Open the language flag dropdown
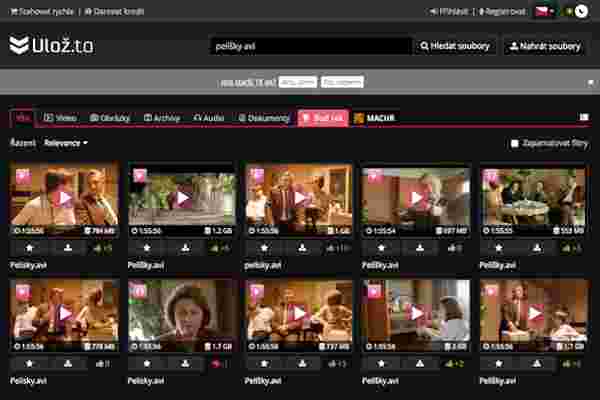Viewport: 600px width, 400px height. click(x=544, y=11)
